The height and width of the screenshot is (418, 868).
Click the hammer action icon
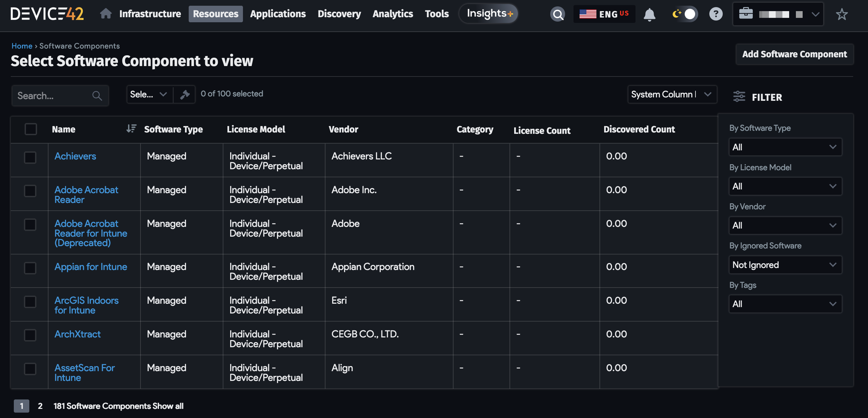point(184,94)
